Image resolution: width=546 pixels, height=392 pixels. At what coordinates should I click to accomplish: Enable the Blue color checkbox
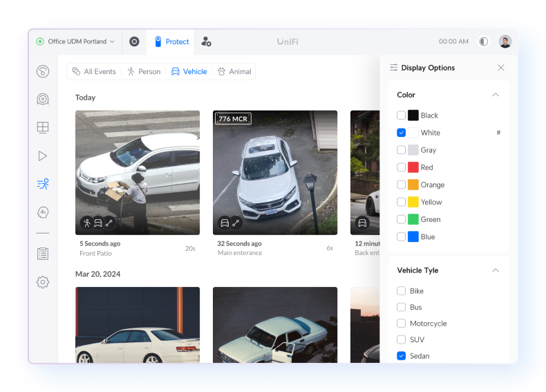pos(401,236)
